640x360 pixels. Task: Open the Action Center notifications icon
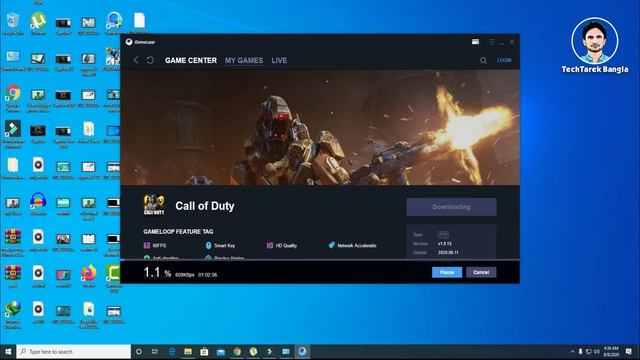[x=629, y=351]
